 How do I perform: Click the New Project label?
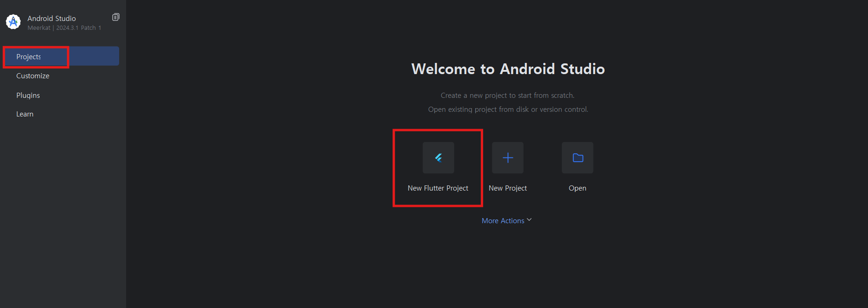coord(508,188)
